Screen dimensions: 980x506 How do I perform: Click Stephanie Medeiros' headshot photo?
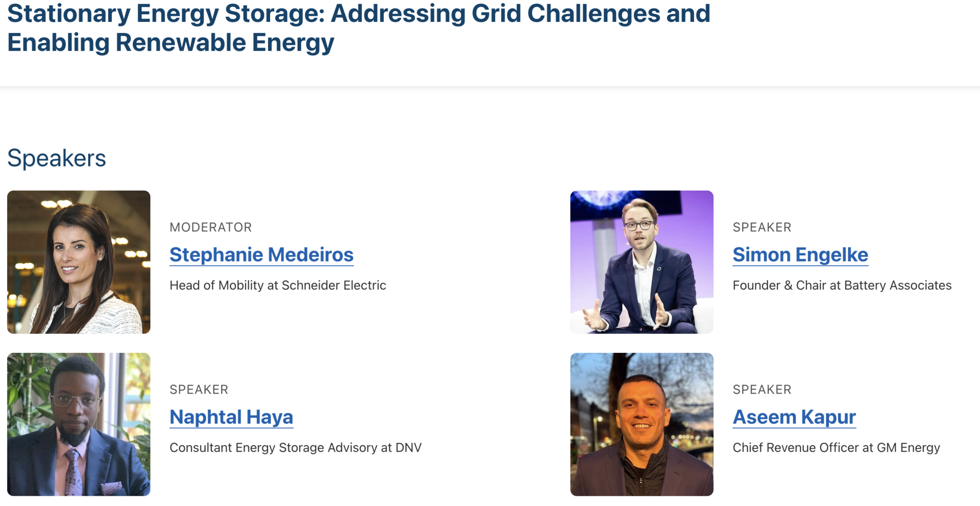click(78, 262)
